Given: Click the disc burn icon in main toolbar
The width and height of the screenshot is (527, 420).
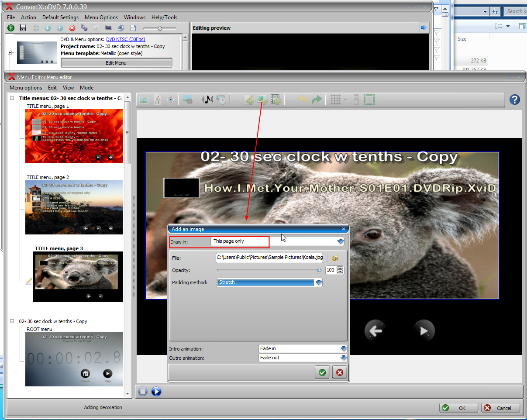Looking at the screenshot, I should [121, 28].
